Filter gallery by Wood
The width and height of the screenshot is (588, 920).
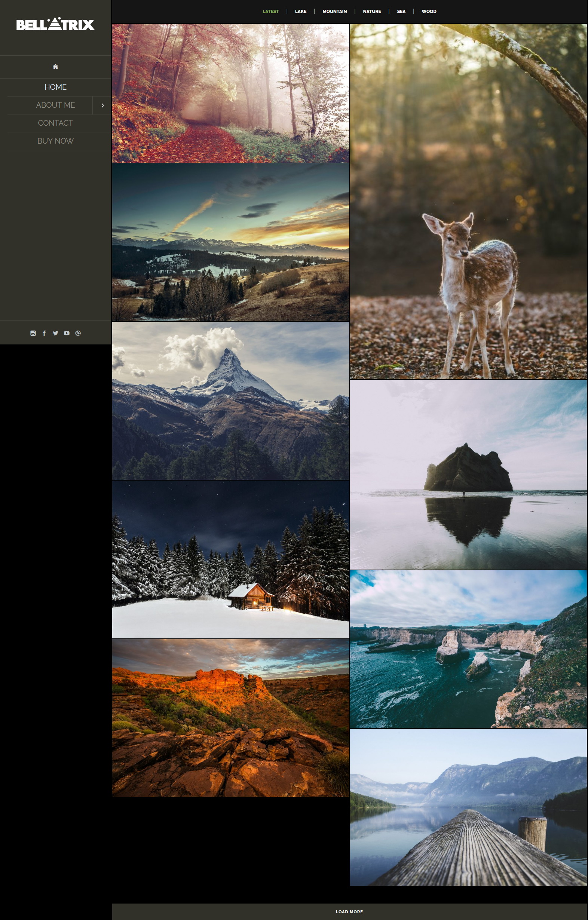pyautogui.click(x=429, y=12)
